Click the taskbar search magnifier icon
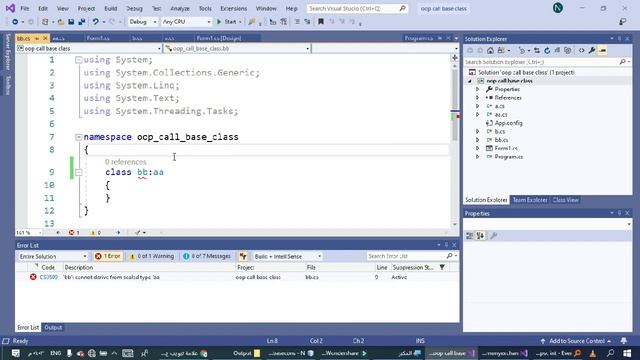The image size is (640, 360). [610, 353]
